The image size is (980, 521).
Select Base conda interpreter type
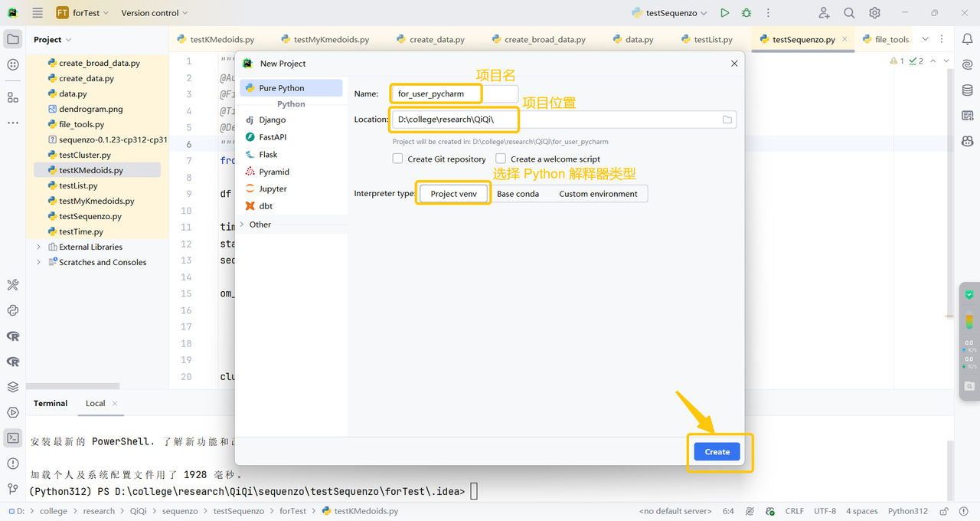(518, 194)
